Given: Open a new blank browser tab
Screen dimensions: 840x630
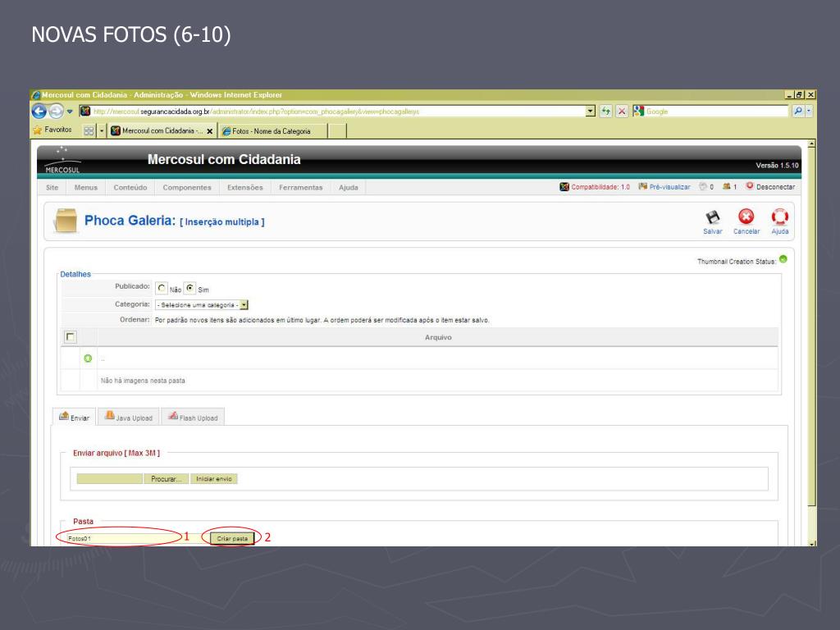Looking at the screenshot, I should pyautogui.click(x=336, y=131).
